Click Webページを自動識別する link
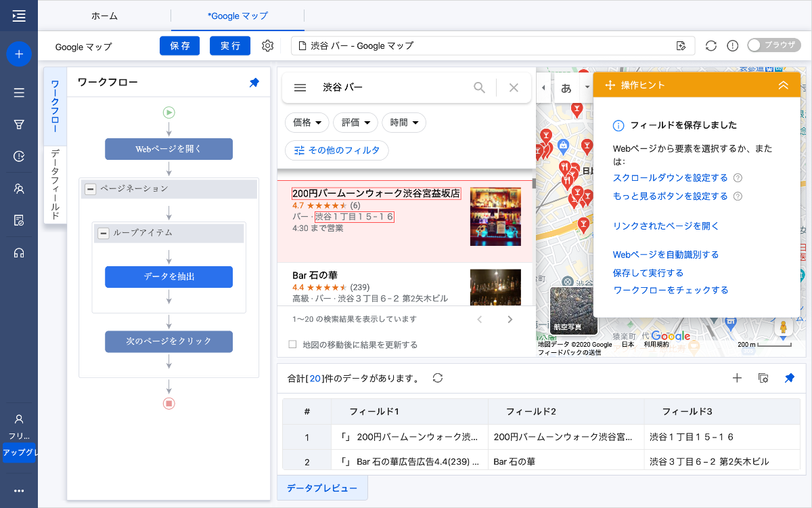The height and width of the screenshot is (508, 812). pyautogui.click(x=666, y=255)
